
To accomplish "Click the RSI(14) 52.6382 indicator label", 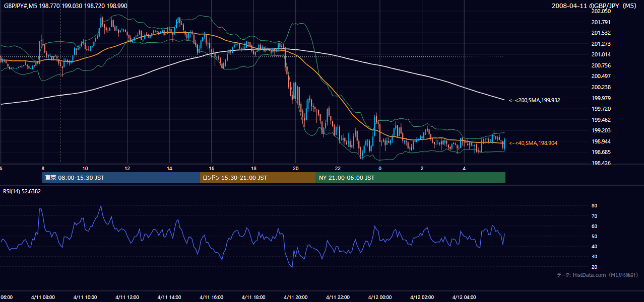I will pyautogui.click(x=22, y=191).
